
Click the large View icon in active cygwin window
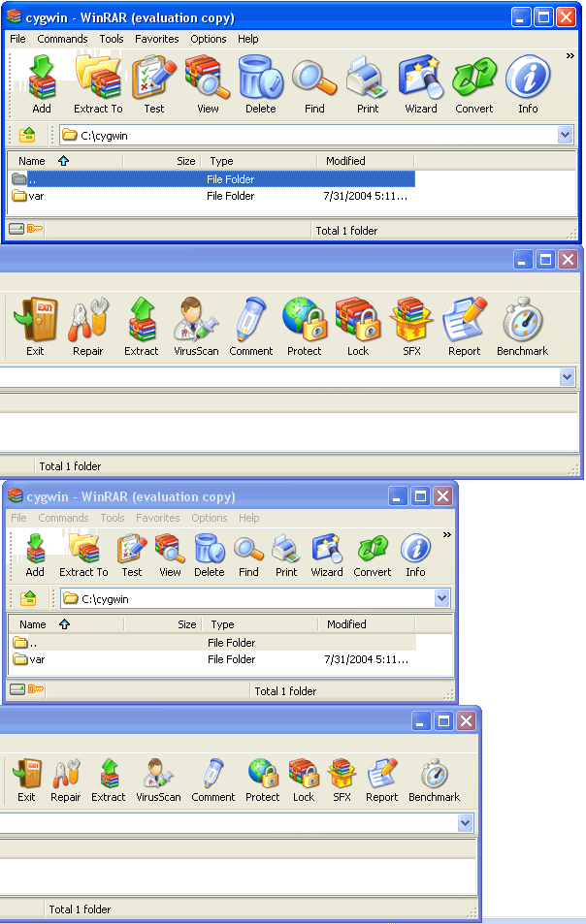[x=208, y=78]
